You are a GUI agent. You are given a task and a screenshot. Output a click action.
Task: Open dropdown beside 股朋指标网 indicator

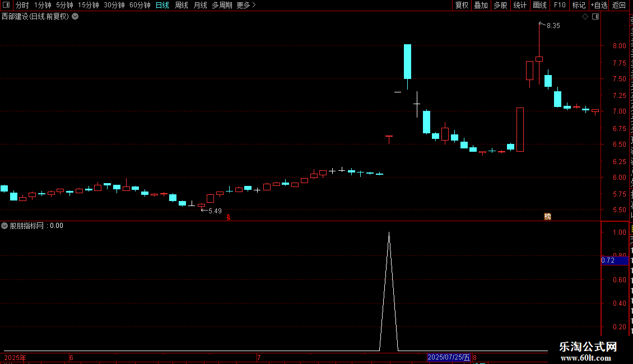[4, 226]
